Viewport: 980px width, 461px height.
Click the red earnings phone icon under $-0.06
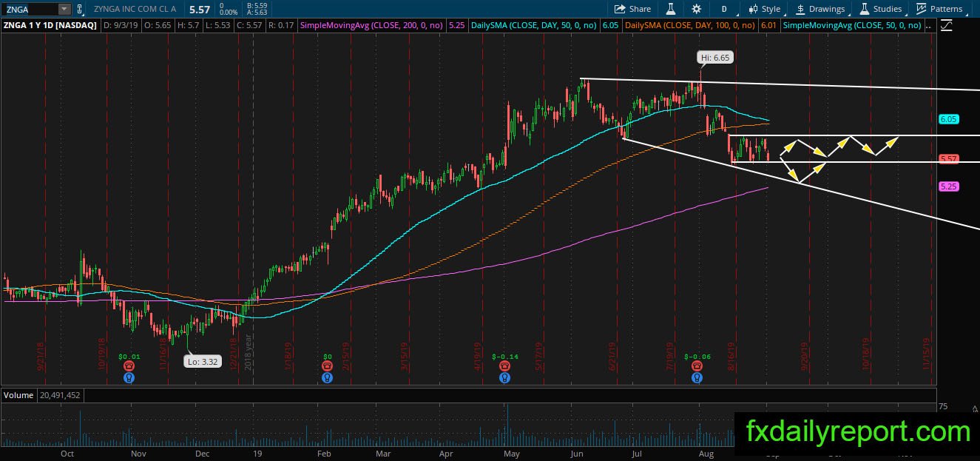[697, 366]
